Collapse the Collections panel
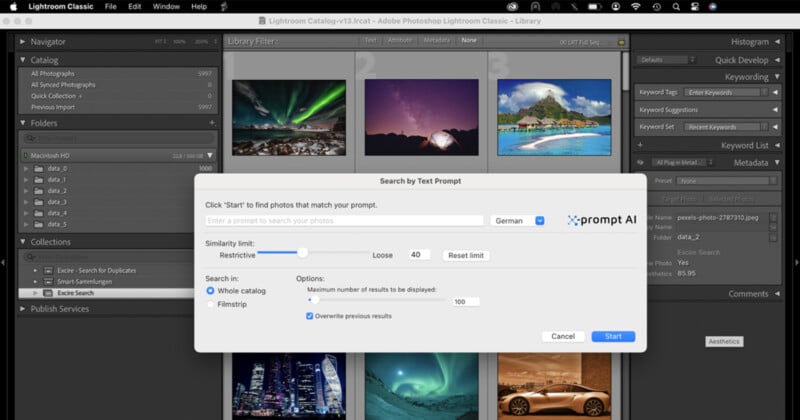 22,241
